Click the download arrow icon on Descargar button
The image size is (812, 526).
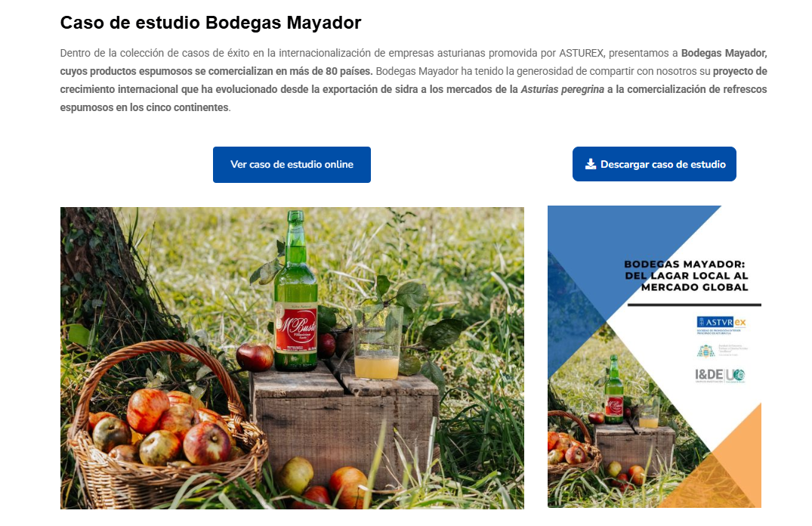click(591, 164)
